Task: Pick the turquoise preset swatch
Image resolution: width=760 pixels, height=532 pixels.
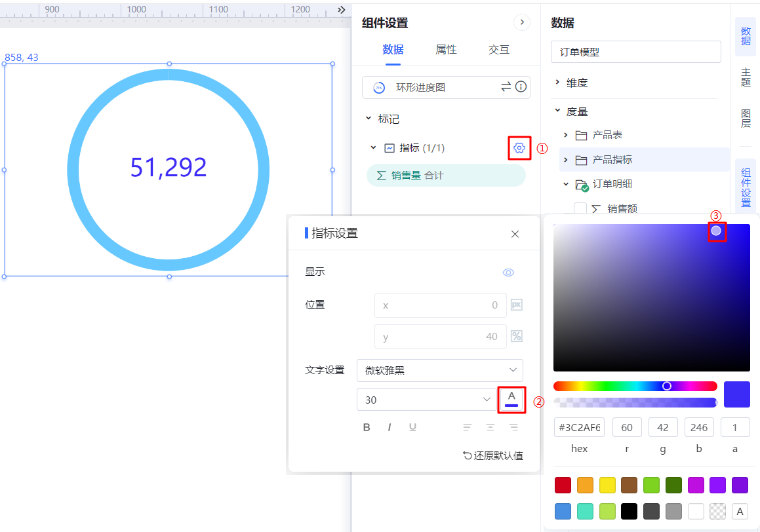Action: (x=585, y=511)
